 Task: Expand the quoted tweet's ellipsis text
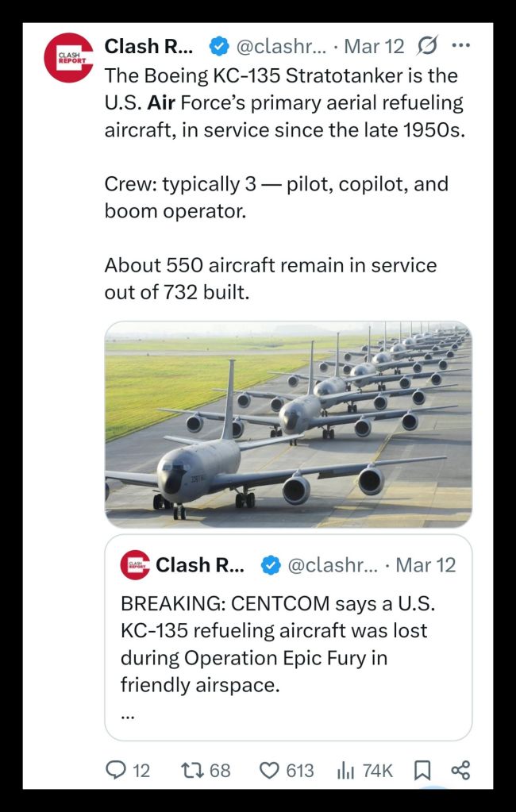(129, 715)
